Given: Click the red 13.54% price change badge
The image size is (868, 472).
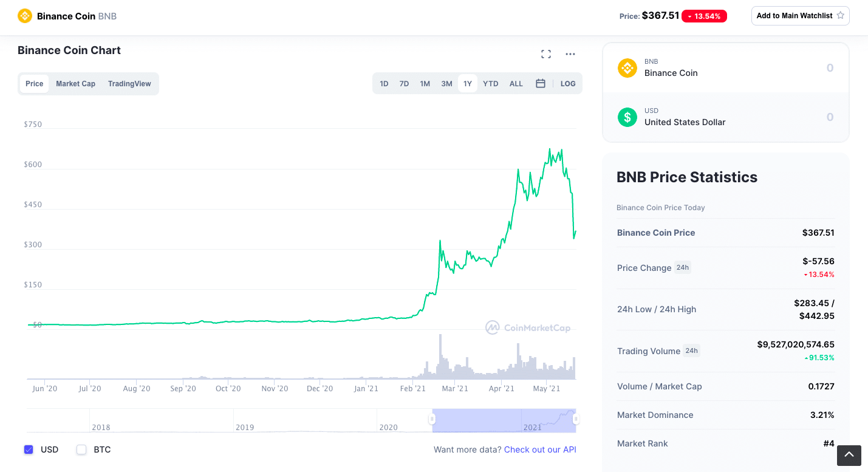Looking at the screenshot, I should click(x=704, y=16).
